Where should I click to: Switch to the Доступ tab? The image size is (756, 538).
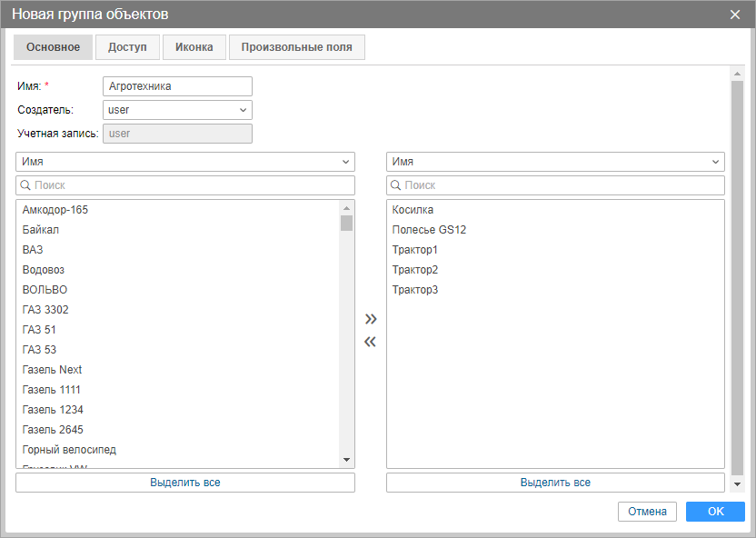[127, 47]
